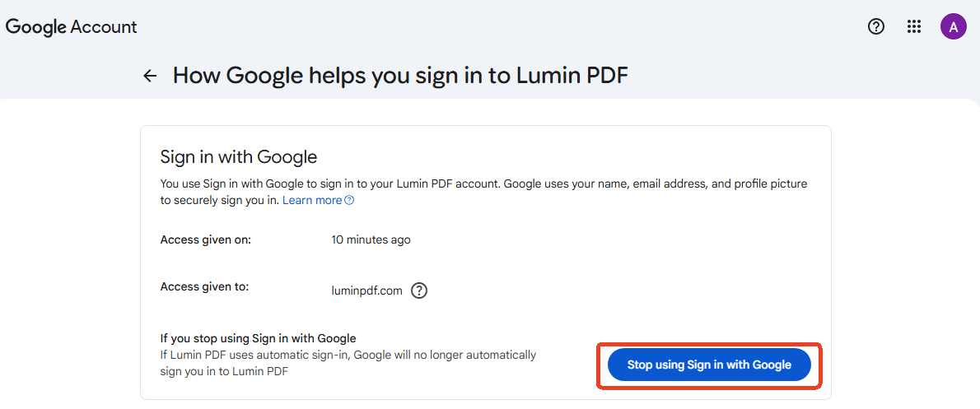Click the 'luminpdf.com' domain text
The height and width of the screenshot is (409, 980).
[366, 290]
